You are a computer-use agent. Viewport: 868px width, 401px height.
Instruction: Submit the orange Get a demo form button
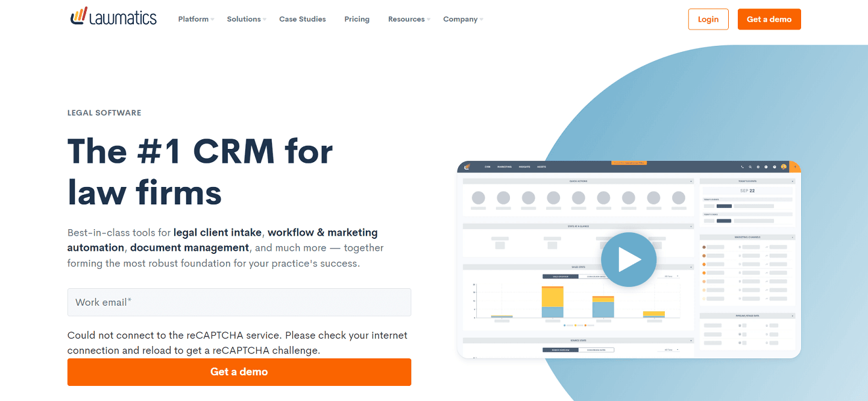[x=239, y=372]
